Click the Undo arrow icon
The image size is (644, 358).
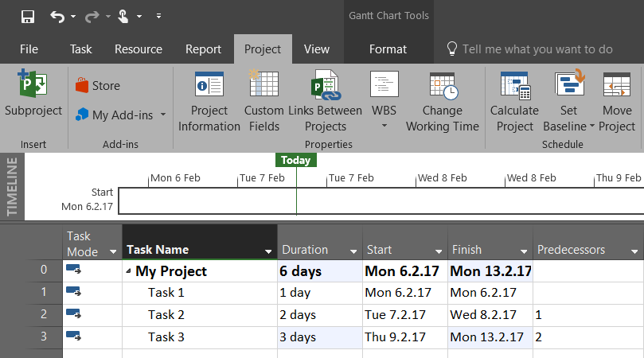click(x=57, y=16)
